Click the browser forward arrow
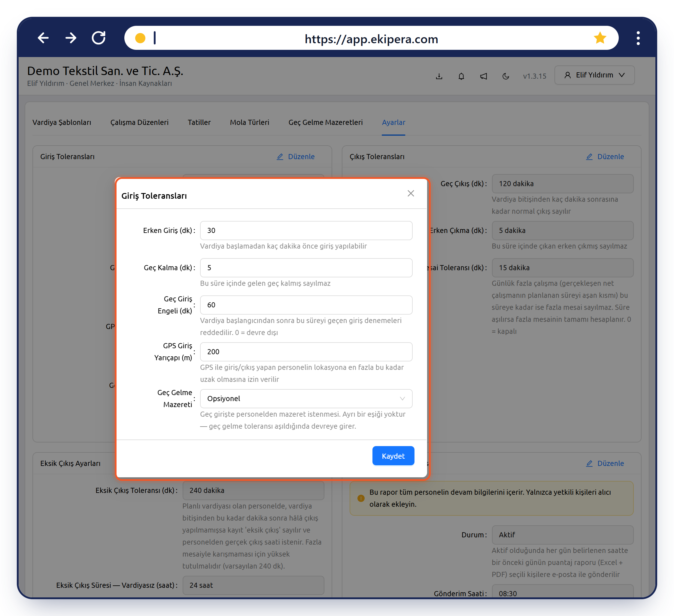The image size is (674, 616). pyautogui.click(x=71, y=38)
